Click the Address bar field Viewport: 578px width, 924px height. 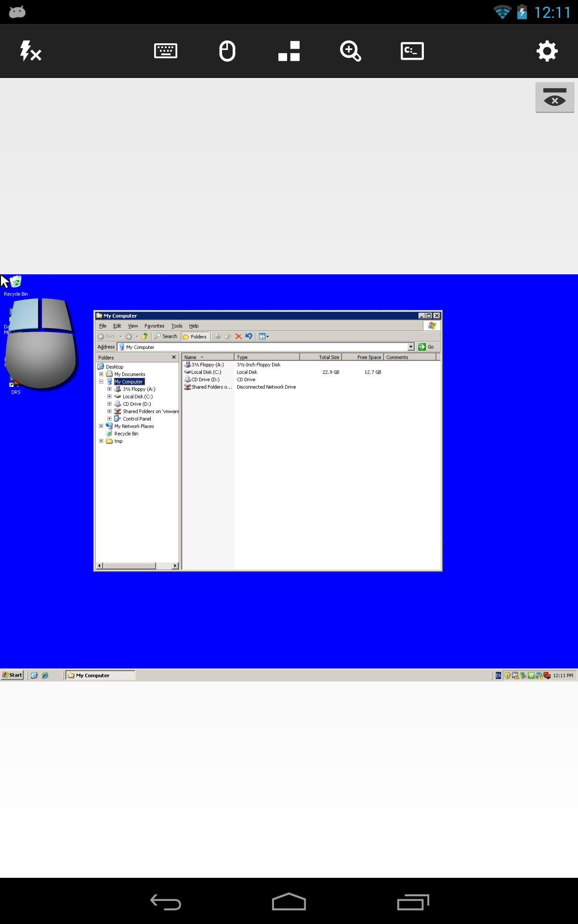(266, 347)
